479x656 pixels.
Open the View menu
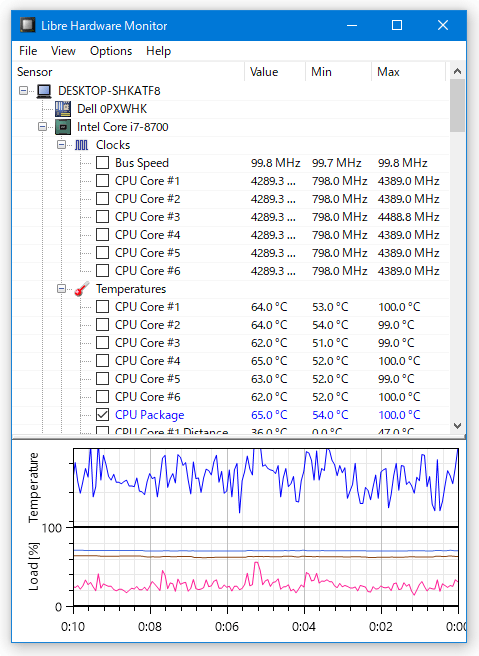coord(63,51)
